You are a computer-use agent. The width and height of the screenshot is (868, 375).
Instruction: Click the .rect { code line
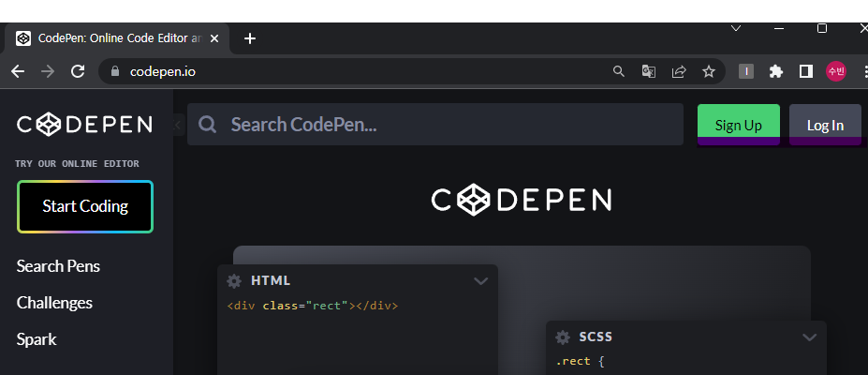click(580, 362)
